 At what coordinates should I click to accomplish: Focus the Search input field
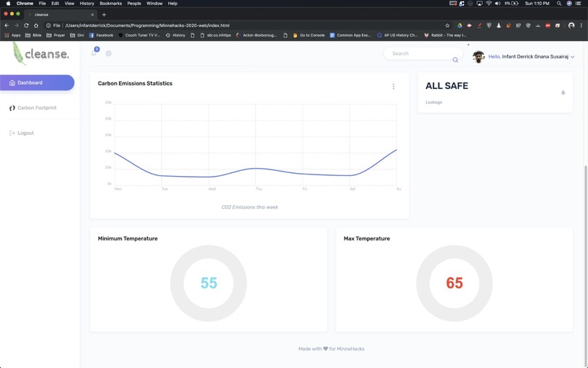pyautogui.click(x=423, y=54)
